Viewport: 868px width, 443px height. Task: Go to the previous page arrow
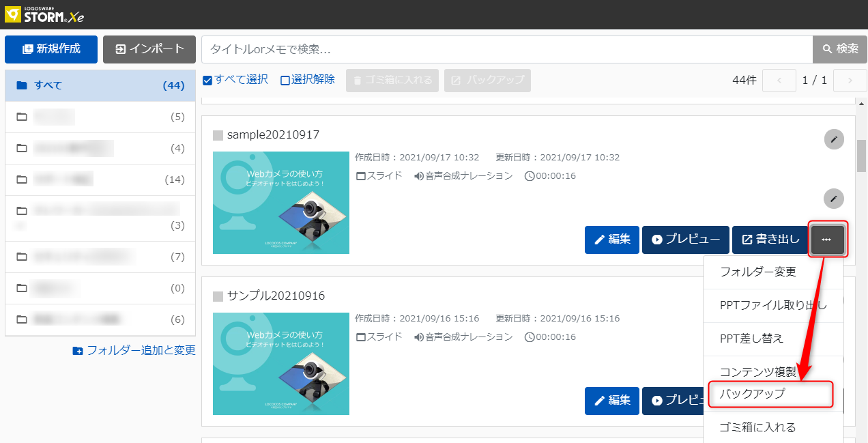[x=779, y=81]
